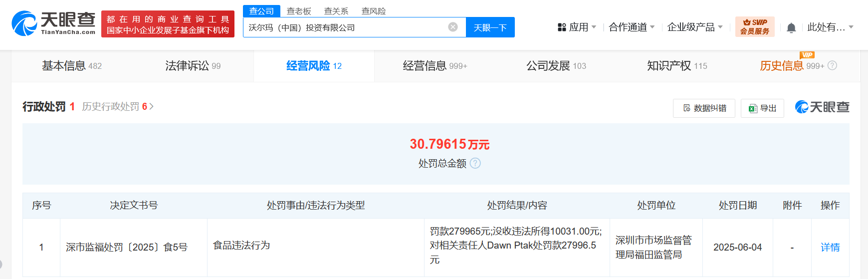
Task: Switch to the 查风险 search tab
Action: [x=374, y=11]
